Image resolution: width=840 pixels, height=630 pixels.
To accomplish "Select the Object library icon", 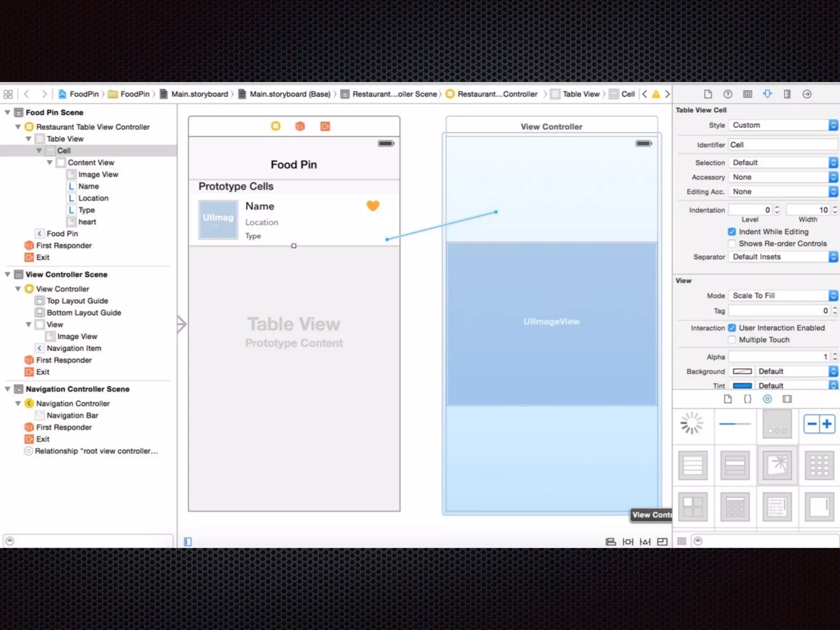I will [x=767, y=399].
